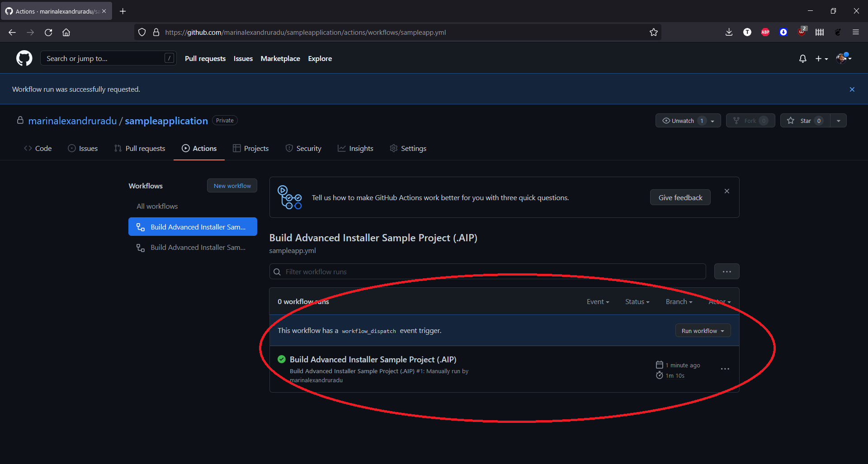This screenshot has width=868, height=464.
Task: Open the sampleapplication repository link
Action: (x=166, y=121)
